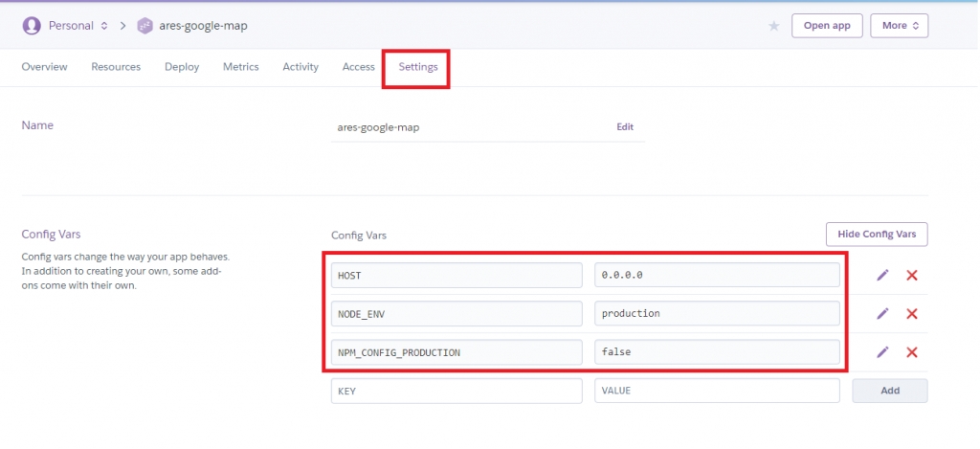Click Hide Config Vars button

coord(877,234)
